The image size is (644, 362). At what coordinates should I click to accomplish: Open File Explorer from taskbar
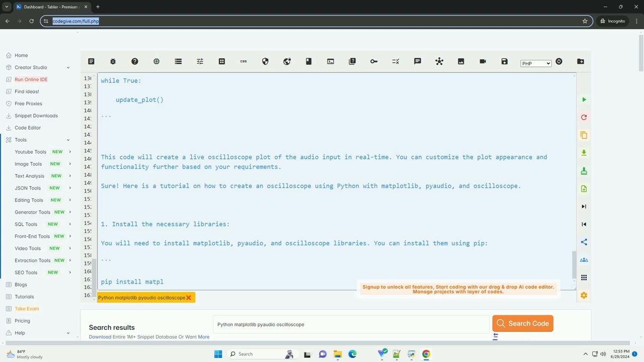(338, 354)
